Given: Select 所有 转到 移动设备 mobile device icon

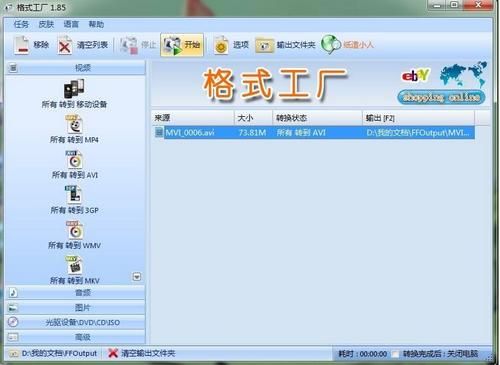Looking at the screenshot, I should tap(74, 89).
